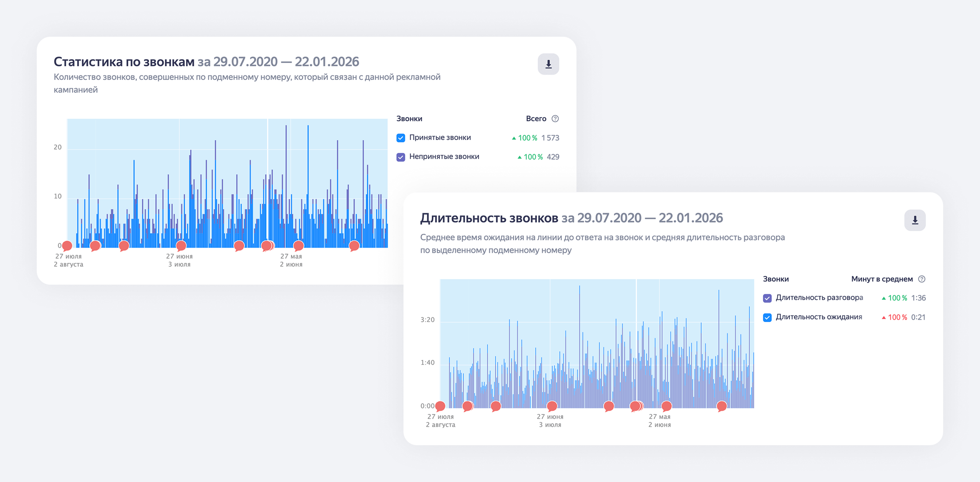Image resolution: width=980 pixels, height=482 pixels.
Task: Click last comment marker on calls chart
Action: coord(354,246)
